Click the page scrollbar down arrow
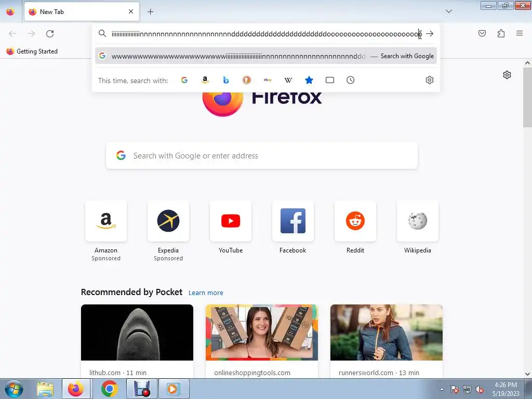Image resolution: width=532 pixels, height=399 pixels. point(527,374)
